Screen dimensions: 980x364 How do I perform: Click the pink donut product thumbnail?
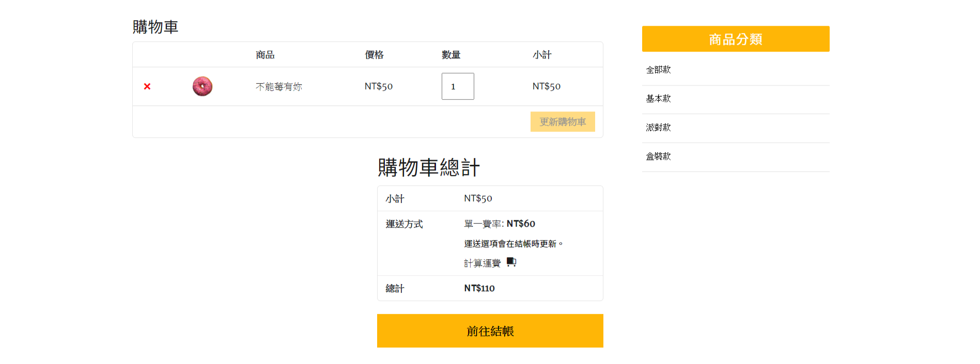point(203,86)
